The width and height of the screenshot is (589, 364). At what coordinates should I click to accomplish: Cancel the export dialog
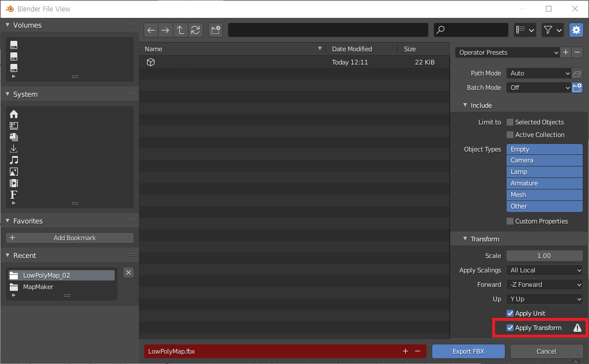click(546, 351)
